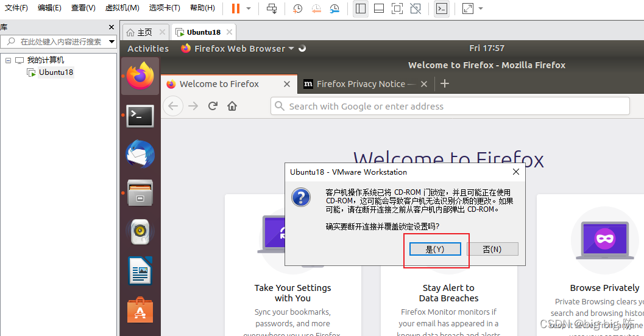Image resolution: width=644 pixels, height=336 pixels.
Task: Expand the stretch display dropdown arrow
Action: coord(481,8)
